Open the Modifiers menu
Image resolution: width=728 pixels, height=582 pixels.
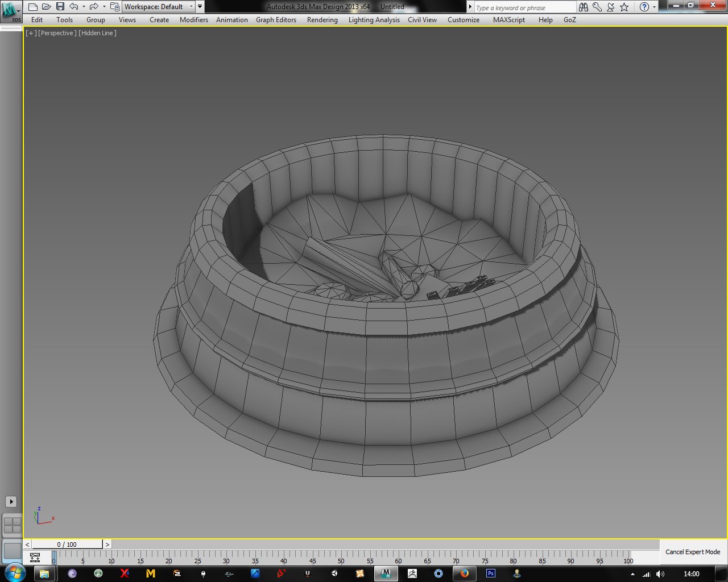coord(194,19)
